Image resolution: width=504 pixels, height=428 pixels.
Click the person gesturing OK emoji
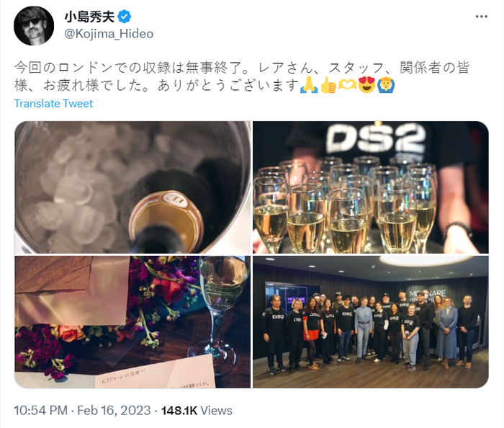(x=385, y=85)
